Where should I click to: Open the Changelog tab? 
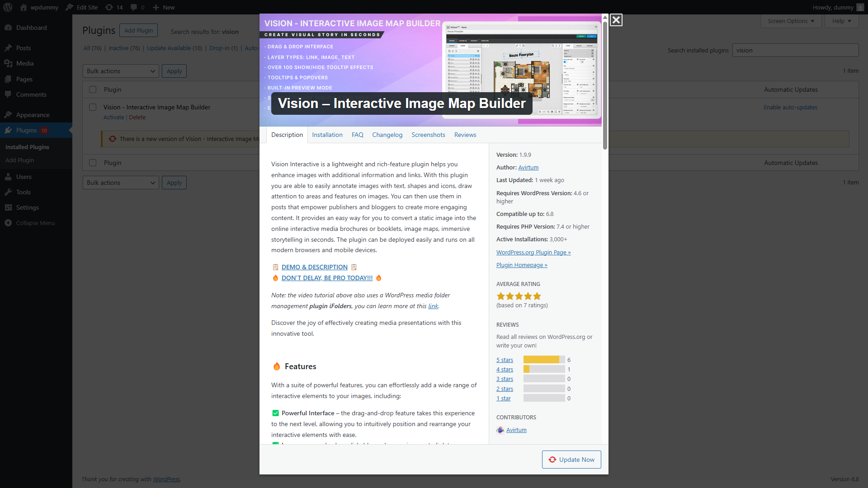387,135
